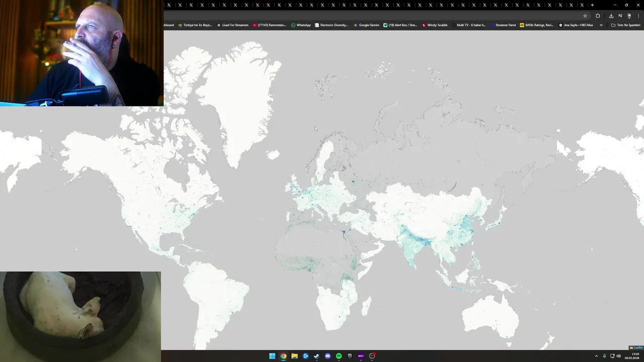Open the Chrome downloads icon
This screenshot has height=362, width=644.
[611, 16]
